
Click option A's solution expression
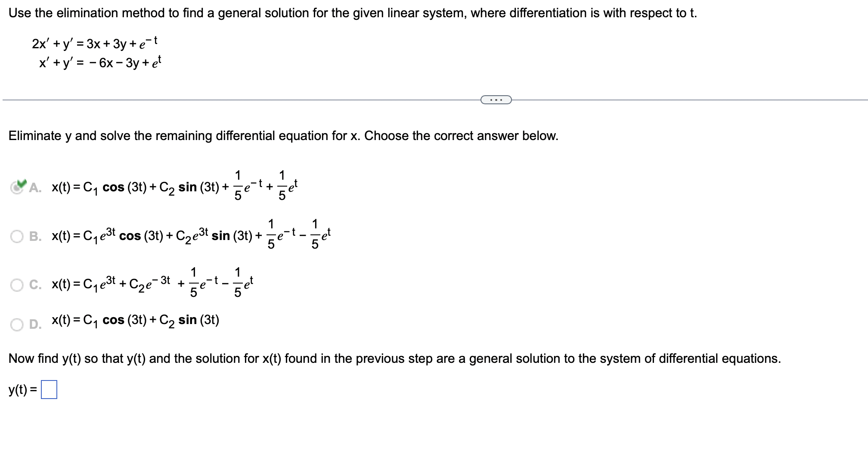pyautogui.click(x=172, y=187)
